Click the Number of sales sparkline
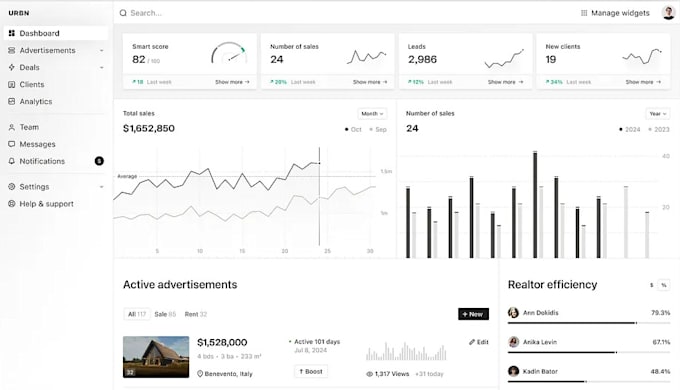 pos(366,56)
